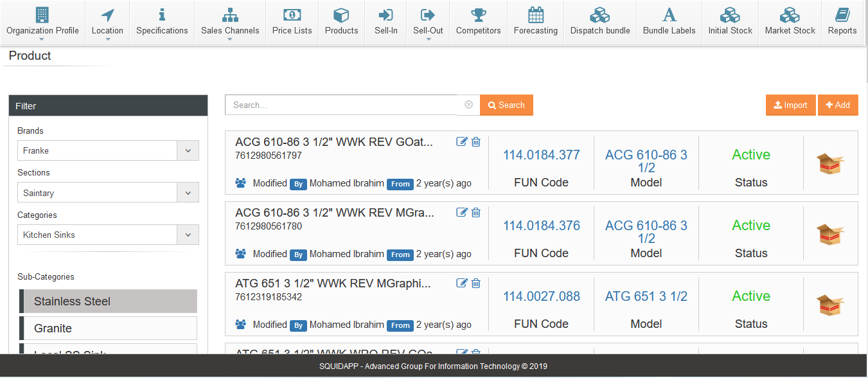Open FUN Code link 114.0184.376

pyautogui.click(x=541, y=226)
